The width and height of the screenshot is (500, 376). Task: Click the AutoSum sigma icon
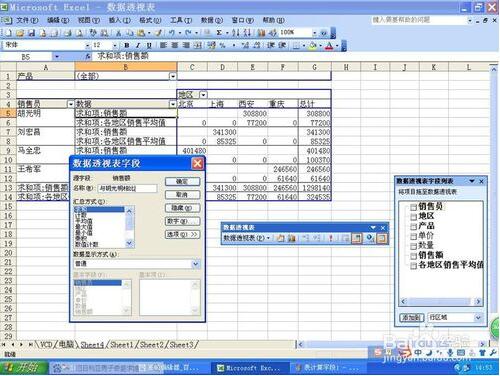(219, 33)
